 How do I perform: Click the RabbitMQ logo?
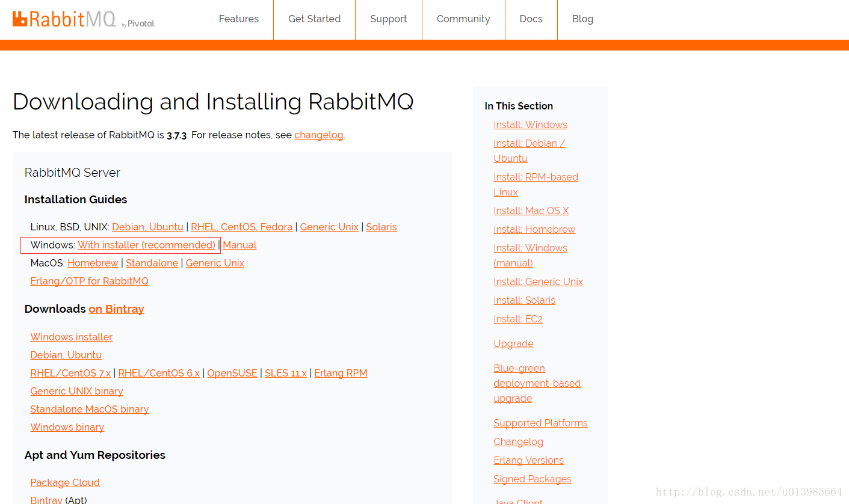[x=84, y=19]
